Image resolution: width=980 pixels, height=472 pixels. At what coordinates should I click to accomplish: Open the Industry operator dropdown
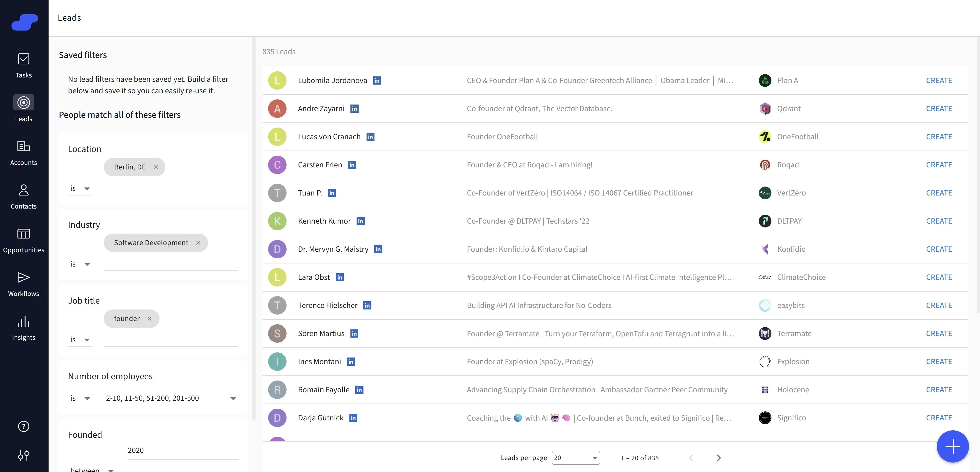click(80, 264)
